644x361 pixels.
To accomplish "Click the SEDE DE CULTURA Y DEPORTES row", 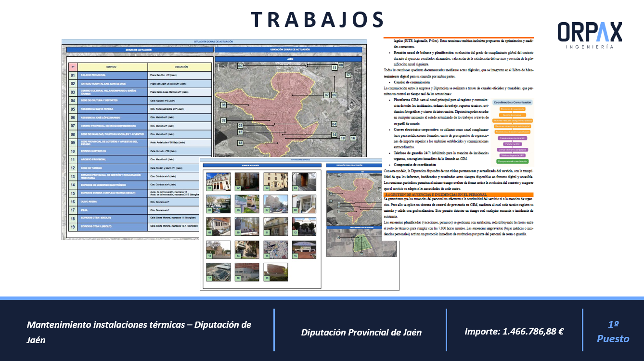I will [140, 101].
